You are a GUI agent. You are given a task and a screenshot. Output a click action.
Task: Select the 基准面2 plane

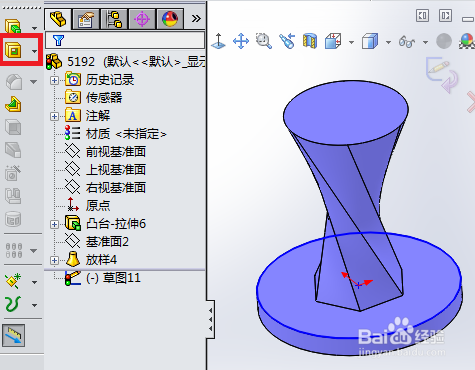point(97,241)
